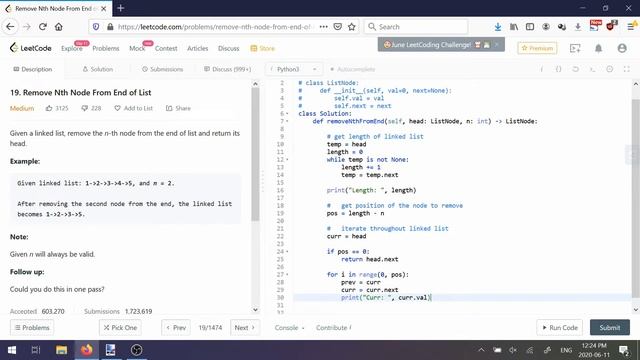640x360 pixels.
Task: Reload the page with refresh icon
Action: pyautogui.click(x=42, y=27)
